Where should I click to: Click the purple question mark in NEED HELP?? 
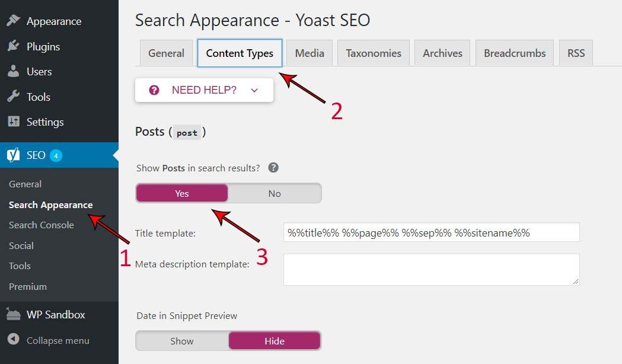154,90
